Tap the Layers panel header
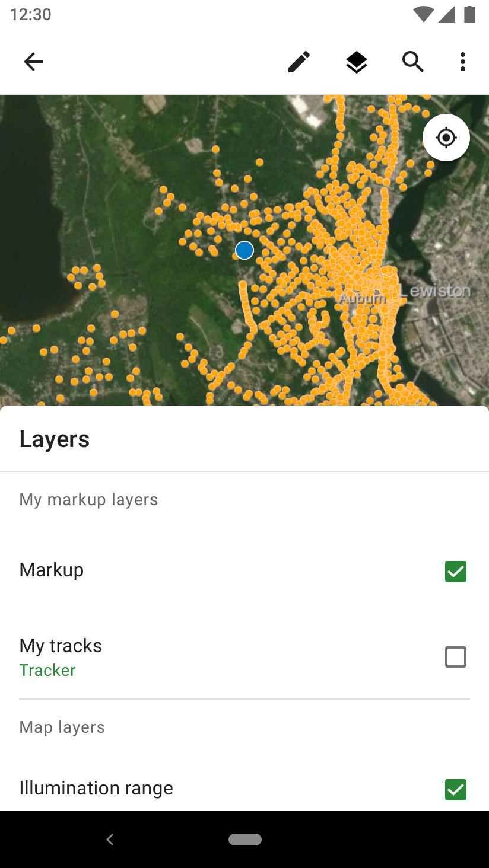 [55, 439]
